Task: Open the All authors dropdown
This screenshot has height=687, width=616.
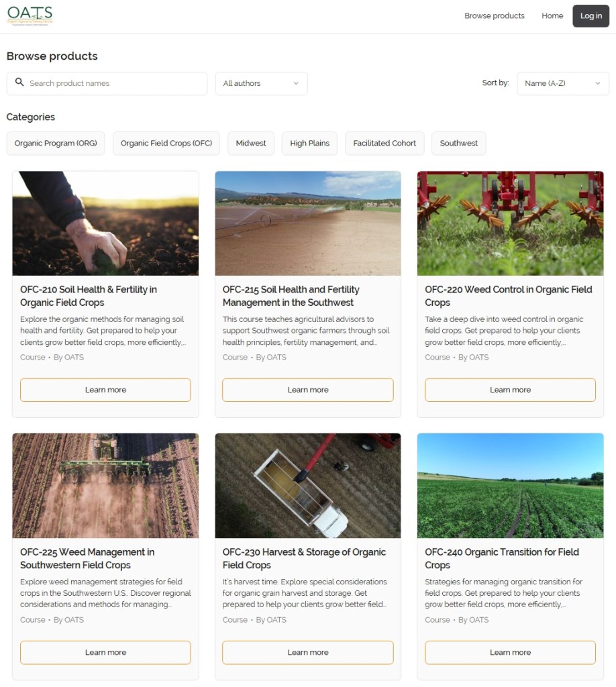Action: coord(261,83)
